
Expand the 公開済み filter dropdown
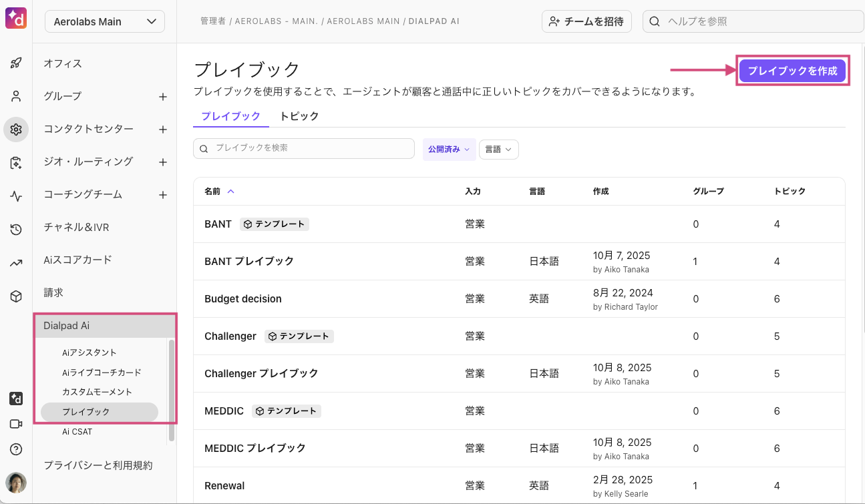[x=449, y=150]
